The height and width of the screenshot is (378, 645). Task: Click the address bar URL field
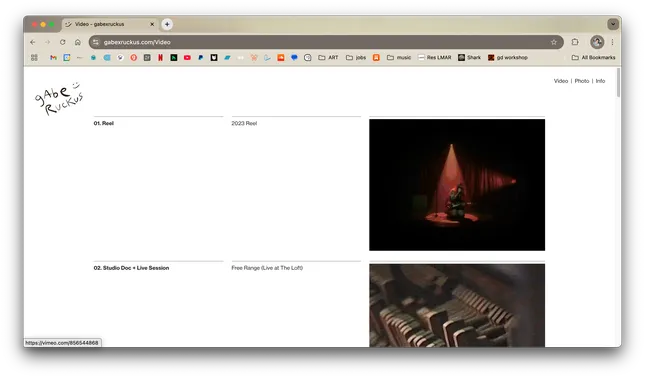pyautogui.click(x=325, y=42)
